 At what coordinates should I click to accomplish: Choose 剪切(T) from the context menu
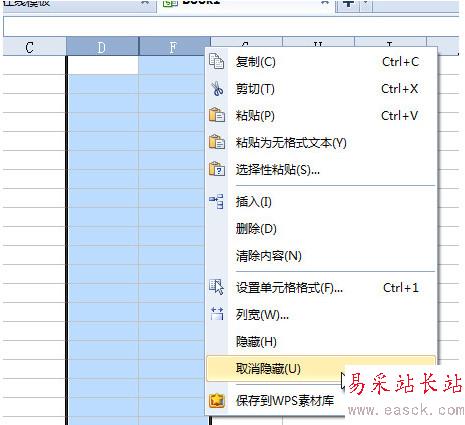[x=321, y=89]
